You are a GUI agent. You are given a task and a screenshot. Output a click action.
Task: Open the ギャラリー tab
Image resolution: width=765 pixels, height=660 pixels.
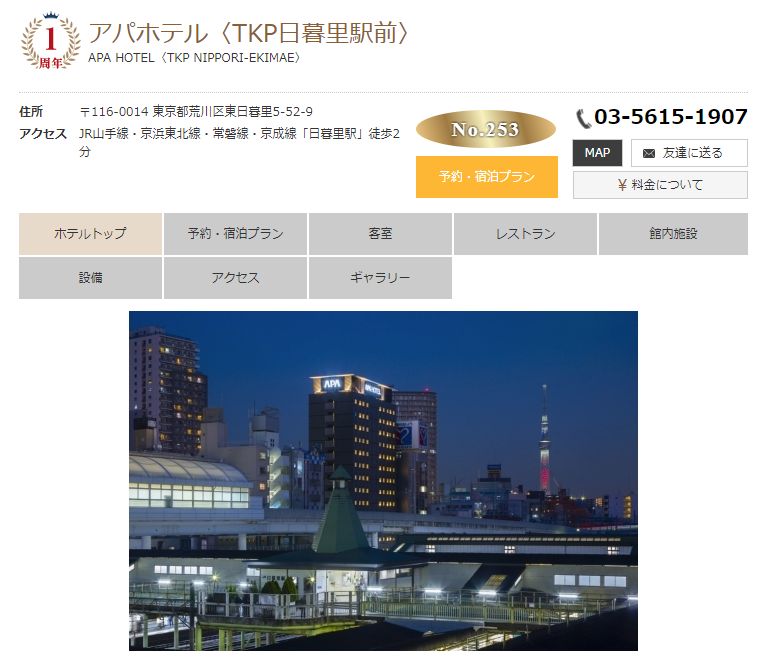tap(380, 278)
